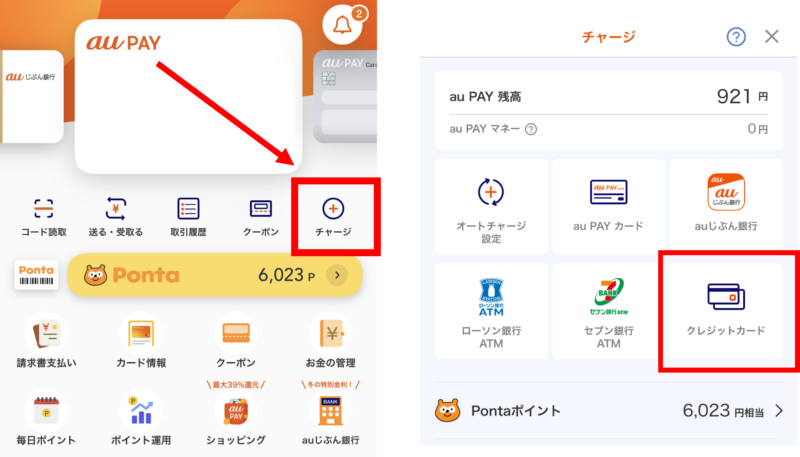The image size is (800, 457).
Task: Open お金の管理 money management icon
Action: pyautogui.click(x=331, y=334)
